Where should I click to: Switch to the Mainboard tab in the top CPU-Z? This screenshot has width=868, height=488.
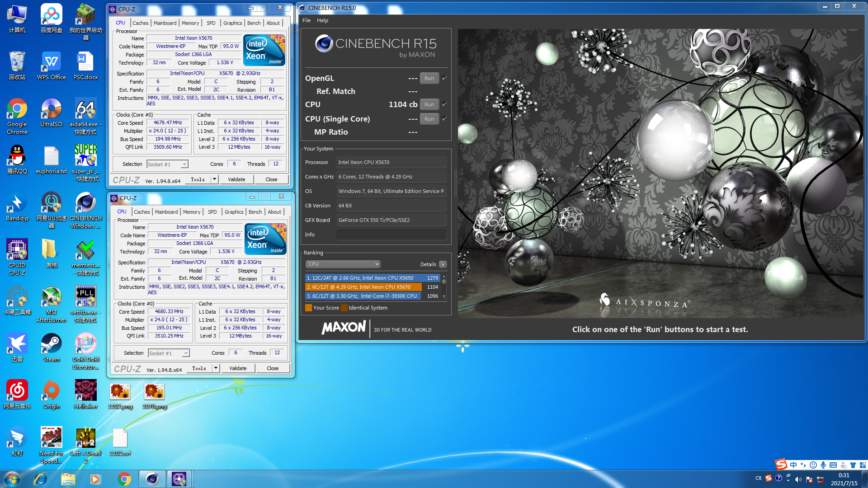(165, 23)
